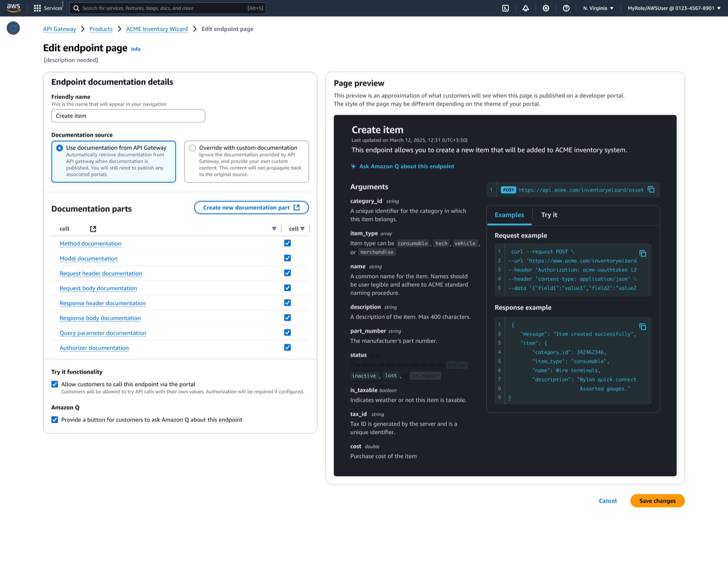Toggle Request header documentation checkbox
The width and height of the screenshot is (728, 583).
pos(287,273)
